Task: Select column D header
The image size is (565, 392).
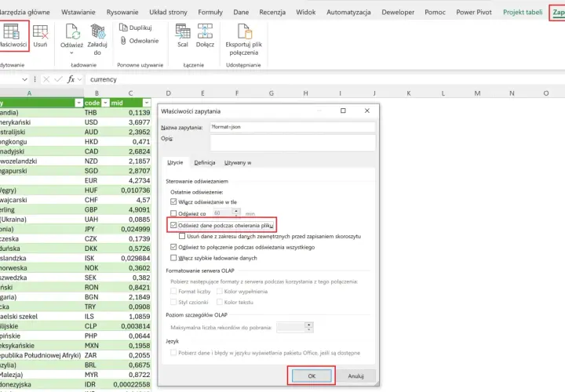Action: point(168,93)
